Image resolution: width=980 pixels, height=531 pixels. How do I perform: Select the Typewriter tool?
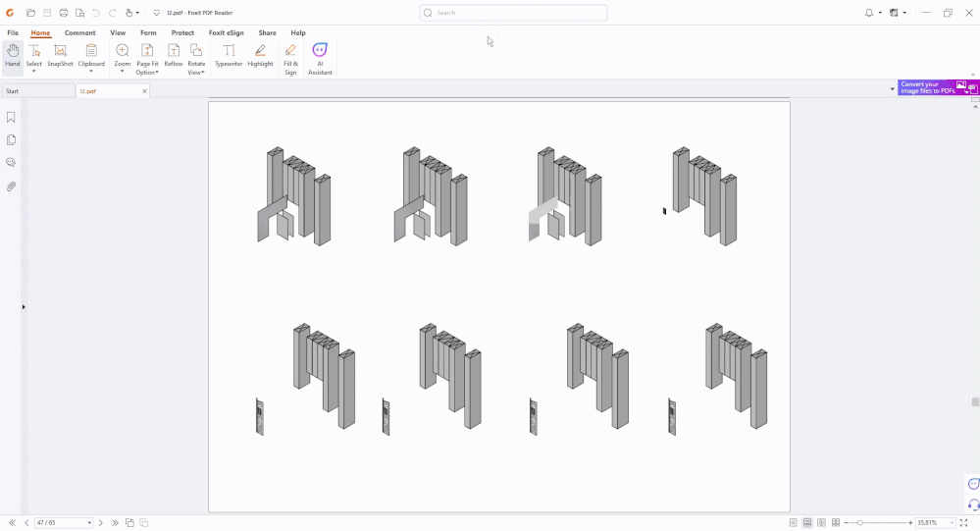(x=229, y=56)
